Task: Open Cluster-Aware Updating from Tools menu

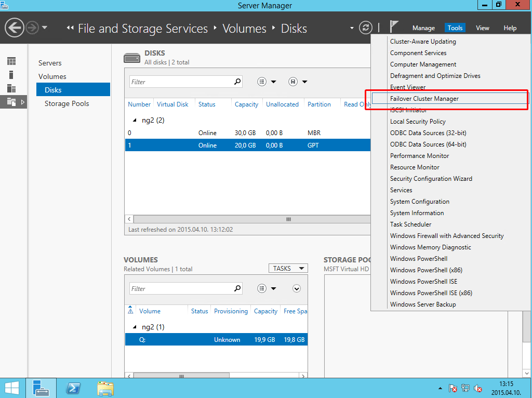Action: pyautogui.click(x=423, y=42)
